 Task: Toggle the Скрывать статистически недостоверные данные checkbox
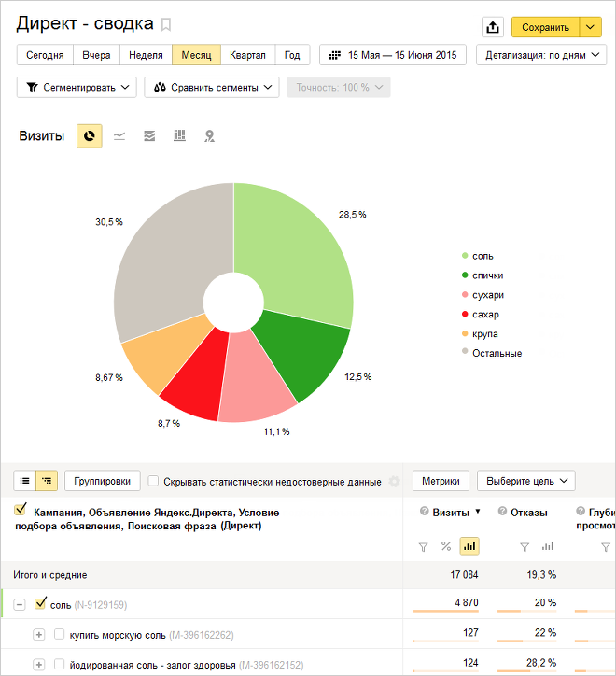pos(153,481)
